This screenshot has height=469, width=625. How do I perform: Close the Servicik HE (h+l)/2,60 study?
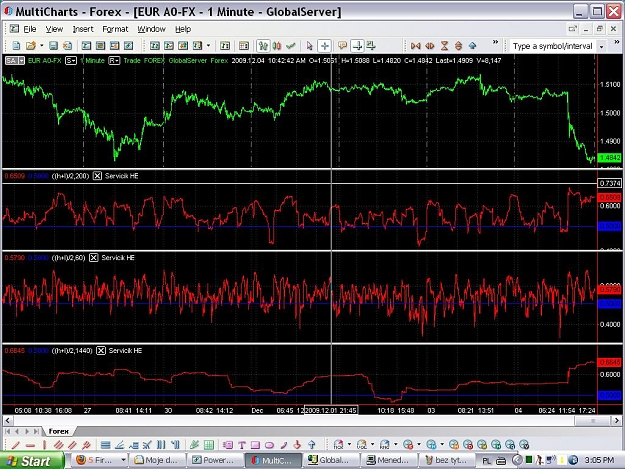coord(93,258)
